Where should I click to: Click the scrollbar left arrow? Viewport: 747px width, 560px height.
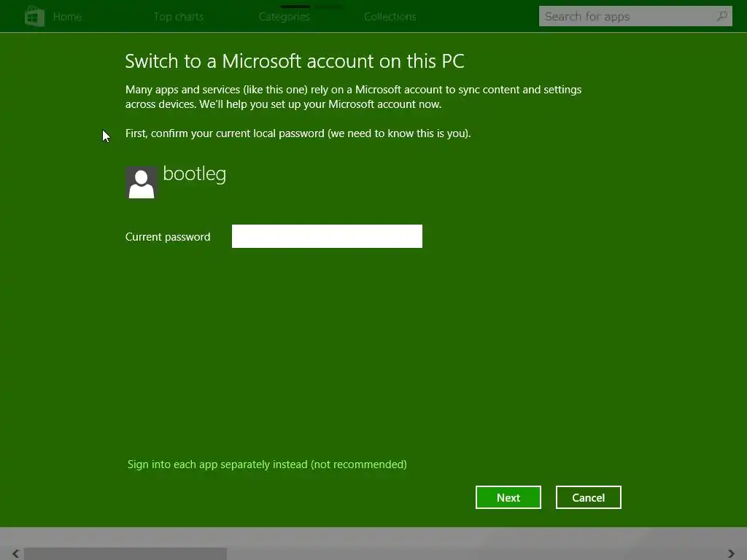(x=16, y=553)
